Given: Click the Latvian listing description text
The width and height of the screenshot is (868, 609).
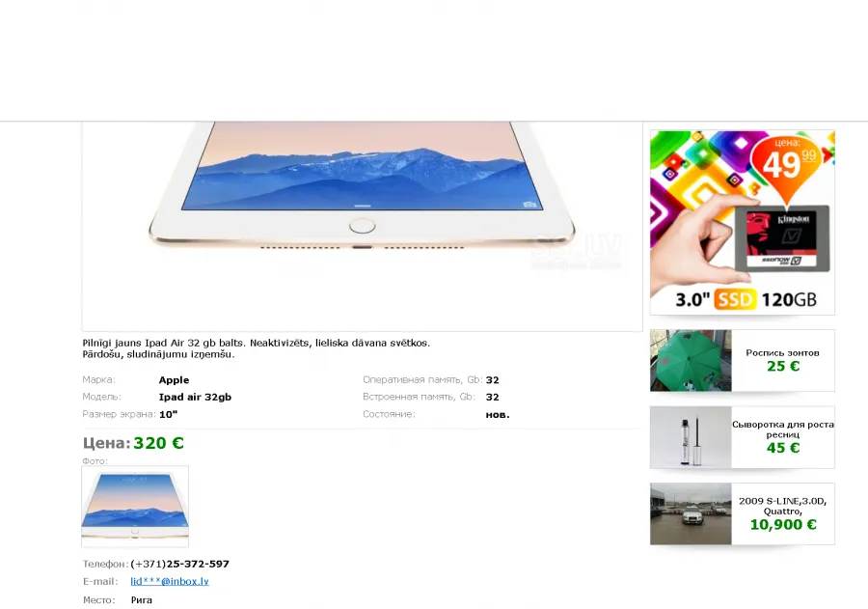Looking at the screenshot, I should click(x=257, y=348).
